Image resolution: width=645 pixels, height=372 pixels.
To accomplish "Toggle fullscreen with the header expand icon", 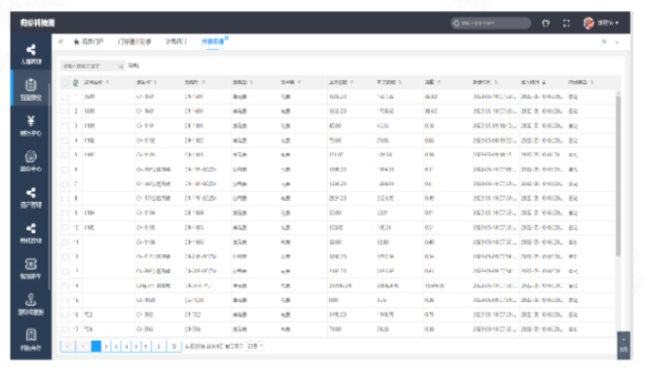I will click(x=566, y=23).
